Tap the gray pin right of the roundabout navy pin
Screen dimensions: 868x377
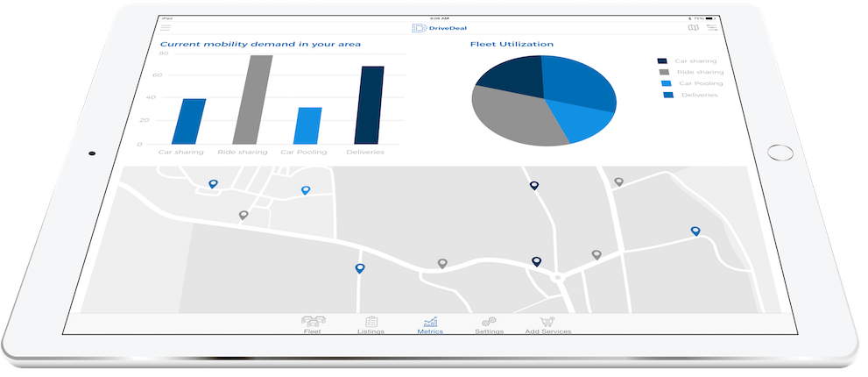click(x=596, y=255)
